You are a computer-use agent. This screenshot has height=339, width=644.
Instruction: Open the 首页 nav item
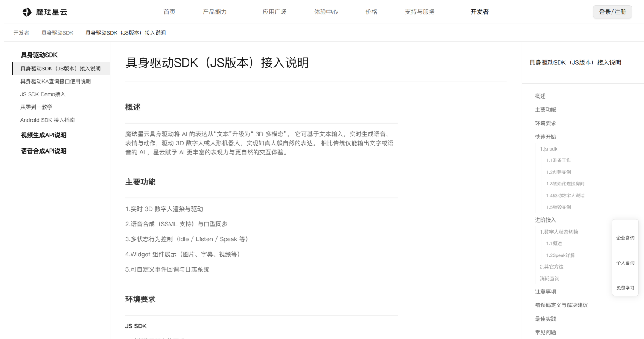[169, 12]
